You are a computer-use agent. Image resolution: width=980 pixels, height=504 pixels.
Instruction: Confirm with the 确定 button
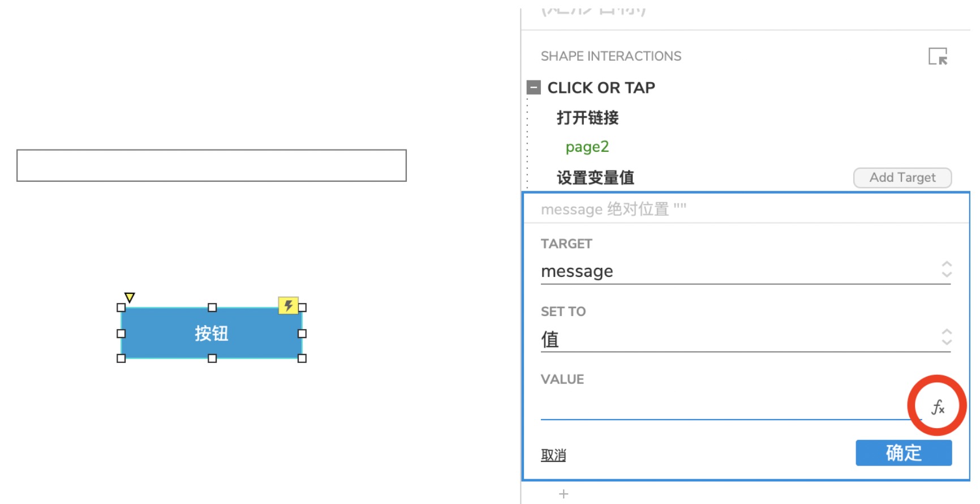[903, 453]
